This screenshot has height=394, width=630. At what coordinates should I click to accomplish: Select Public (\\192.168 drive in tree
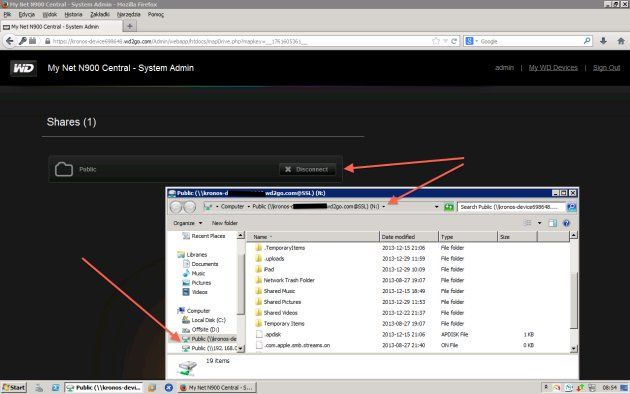tap(209, 348)
